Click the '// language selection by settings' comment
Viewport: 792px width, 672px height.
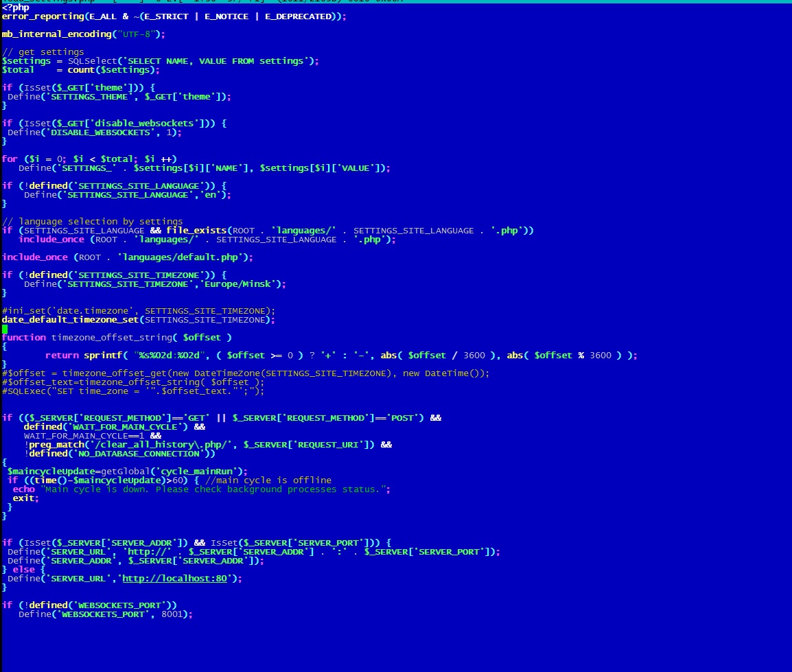click(x=93, y=222)
